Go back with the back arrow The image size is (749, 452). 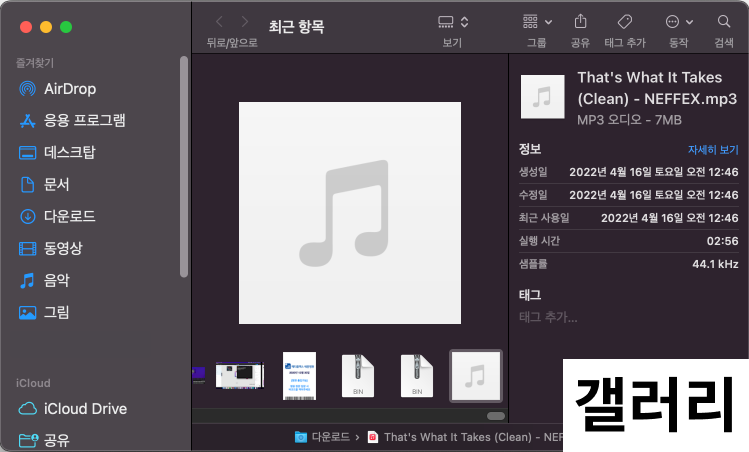tap(219, 22)
